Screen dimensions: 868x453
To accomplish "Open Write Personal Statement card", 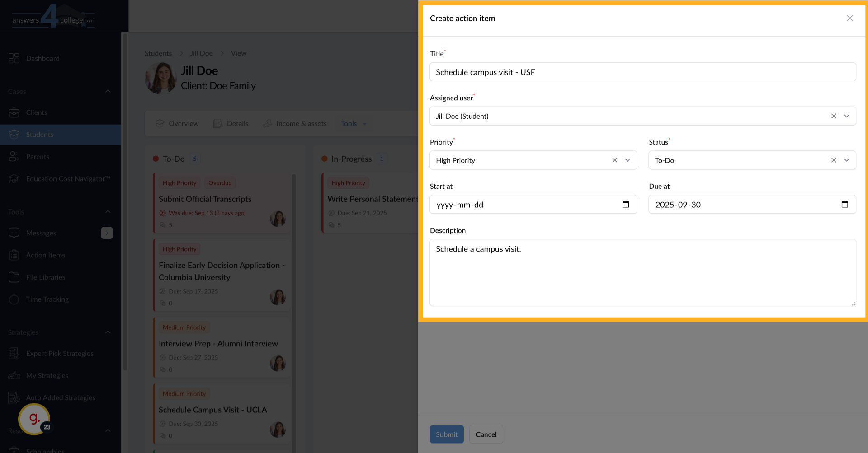I will point(370,203).
